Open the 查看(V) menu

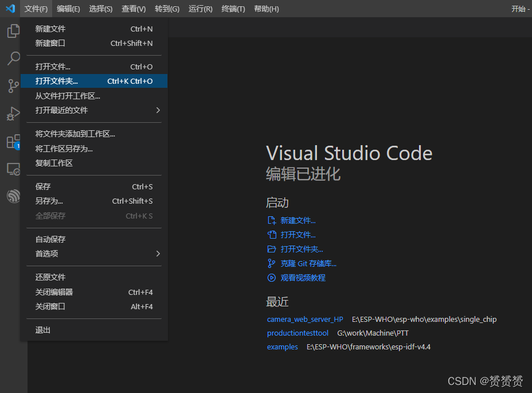[x=134, y=9]
